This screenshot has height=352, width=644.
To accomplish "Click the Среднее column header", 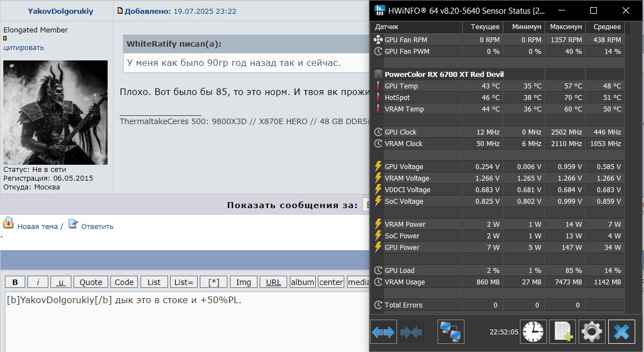I will click(x=607, y=27).
